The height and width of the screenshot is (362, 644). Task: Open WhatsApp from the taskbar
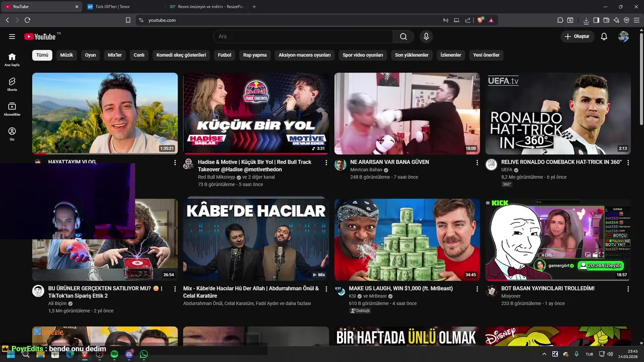[144, 354]
